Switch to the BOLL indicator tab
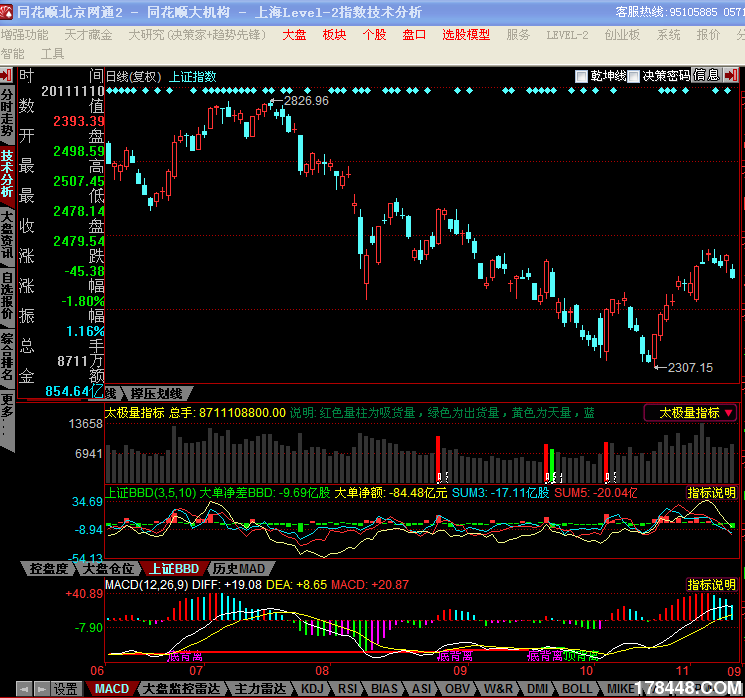The width and height of the screenshot is (745, 698). pos(577,688)
